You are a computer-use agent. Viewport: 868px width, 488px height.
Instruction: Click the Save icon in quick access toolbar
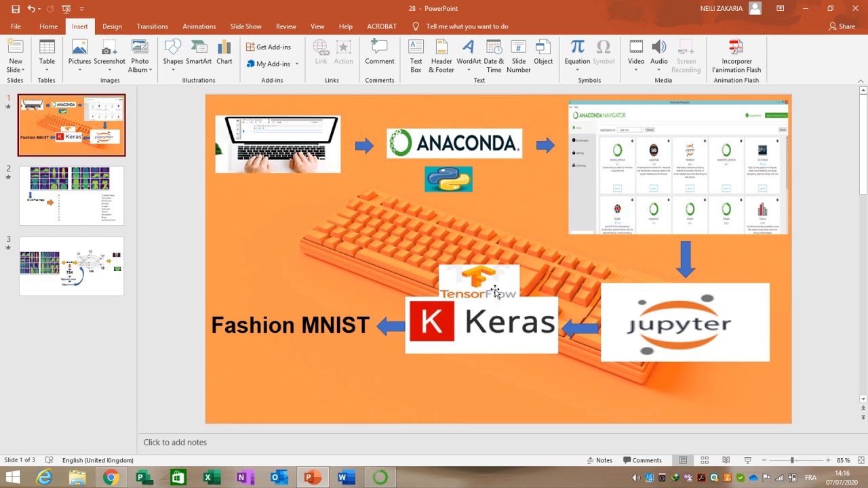[15, 9]
